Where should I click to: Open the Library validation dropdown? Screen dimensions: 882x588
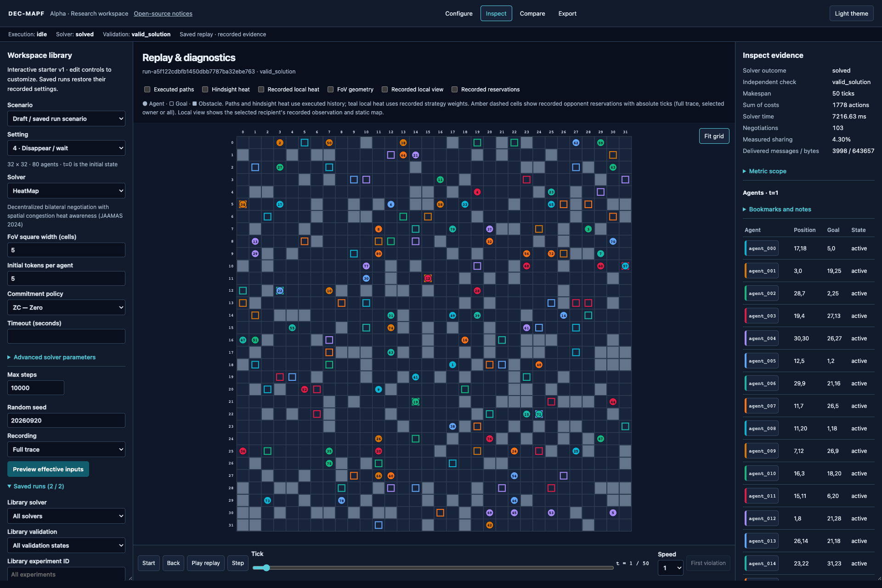pyautogui.click(x=66, y=545)
